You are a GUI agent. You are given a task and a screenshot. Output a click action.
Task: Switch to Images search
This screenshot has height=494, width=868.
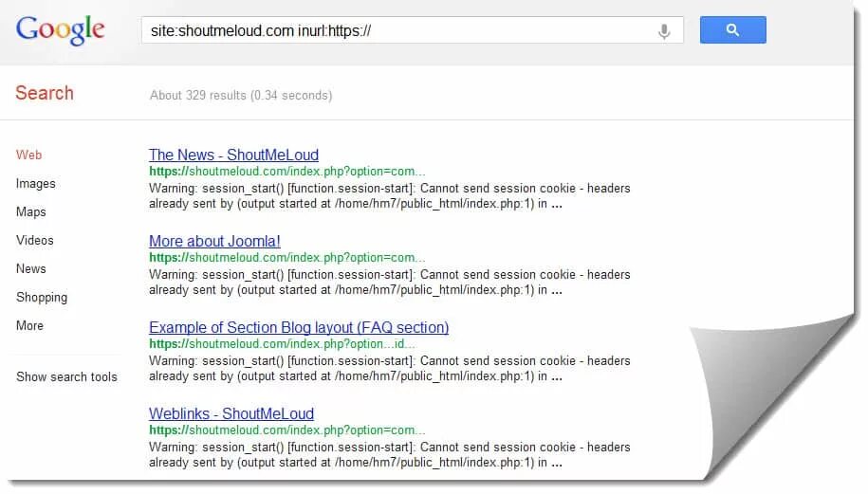click(x=35, y=184)
